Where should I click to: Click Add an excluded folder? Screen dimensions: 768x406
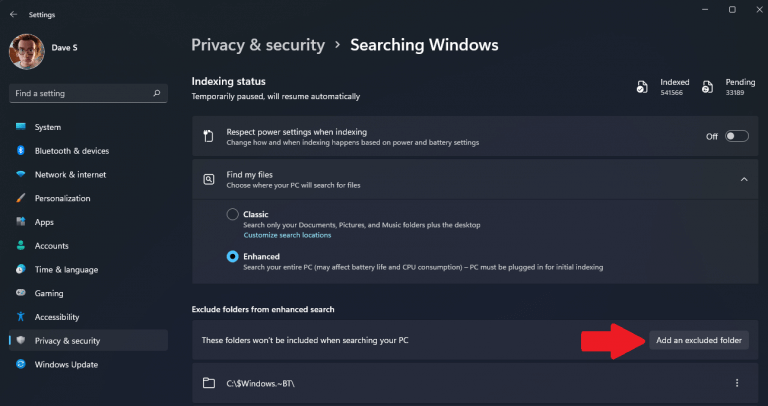[x=699, y=340]
